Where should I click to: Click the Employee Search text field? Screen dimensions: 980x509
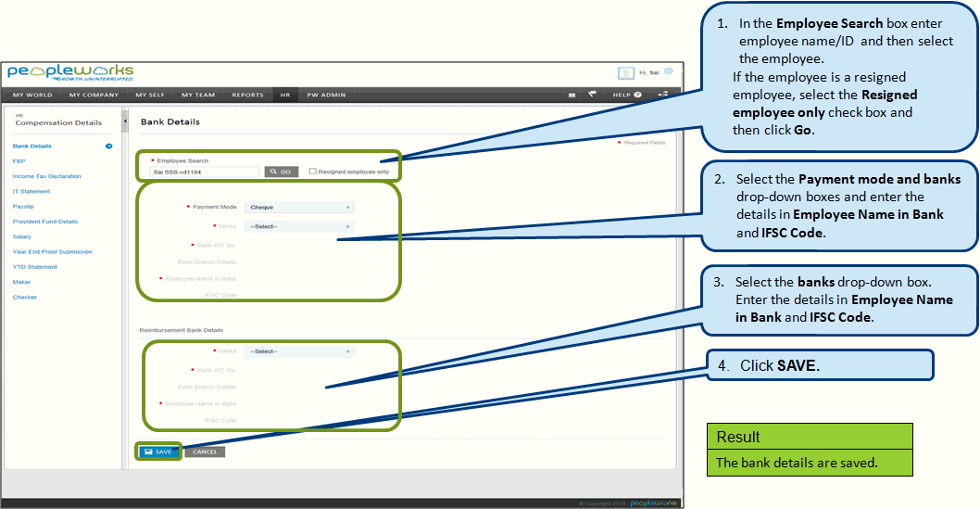(x=205, y=172)
